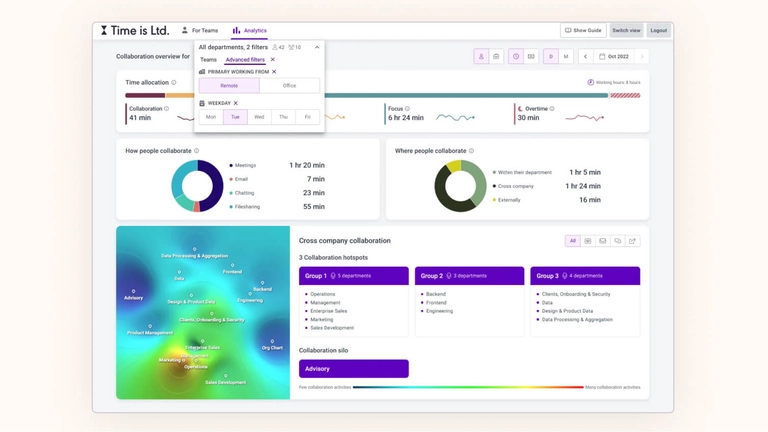Click the Logout button
Viewport: 768px width, 432px height.
(x=658, y=31)
